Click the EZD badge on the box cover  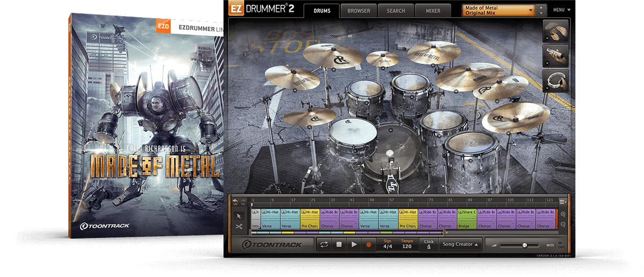[164, 25]
